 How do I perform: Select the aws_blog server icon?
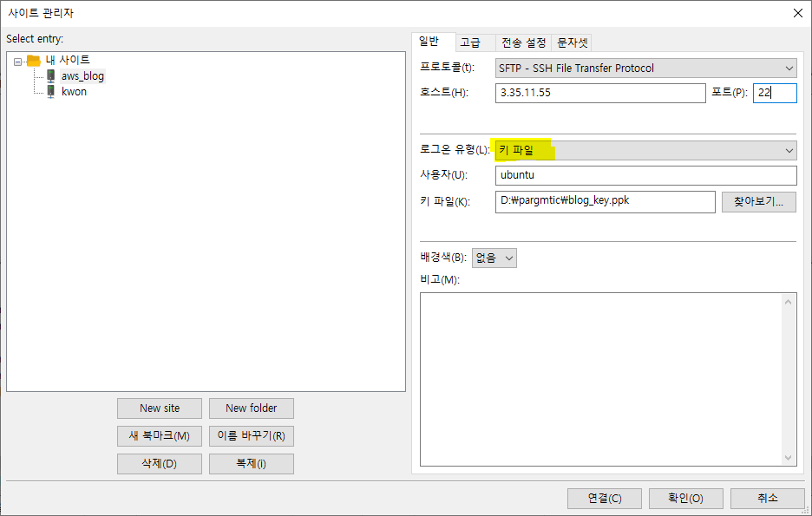tap(51, 76)
